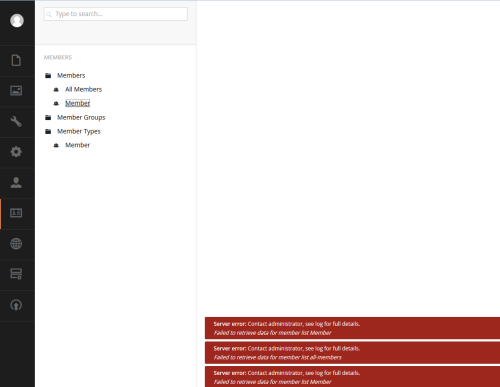The height and width of the screenshot is (387, 500).
Task: Select the underlined Member node under Members
Action: point(77,103)
